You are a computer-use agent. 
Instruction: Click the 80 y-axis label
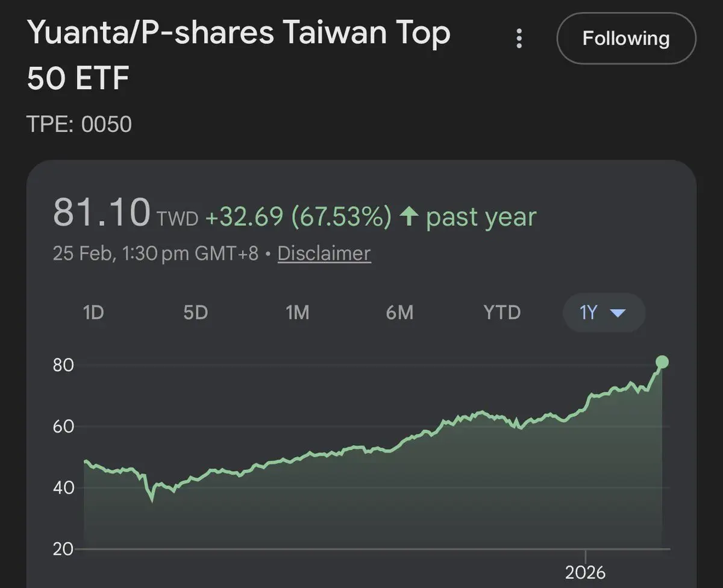(63, 365)
